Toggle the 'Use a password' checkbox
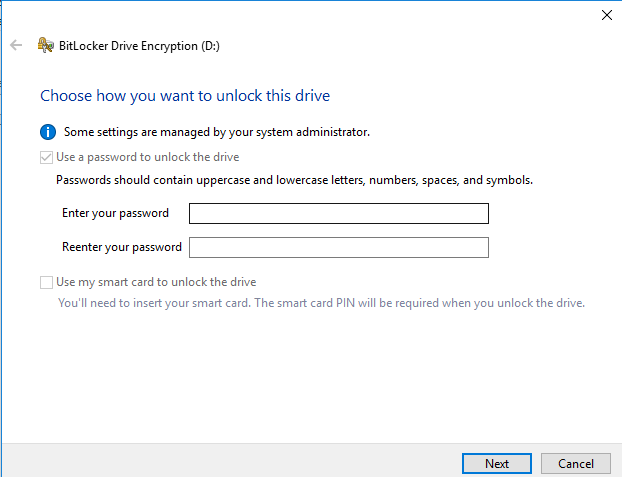Viewport: 622px width, 477px height. (x=46, y=157)
